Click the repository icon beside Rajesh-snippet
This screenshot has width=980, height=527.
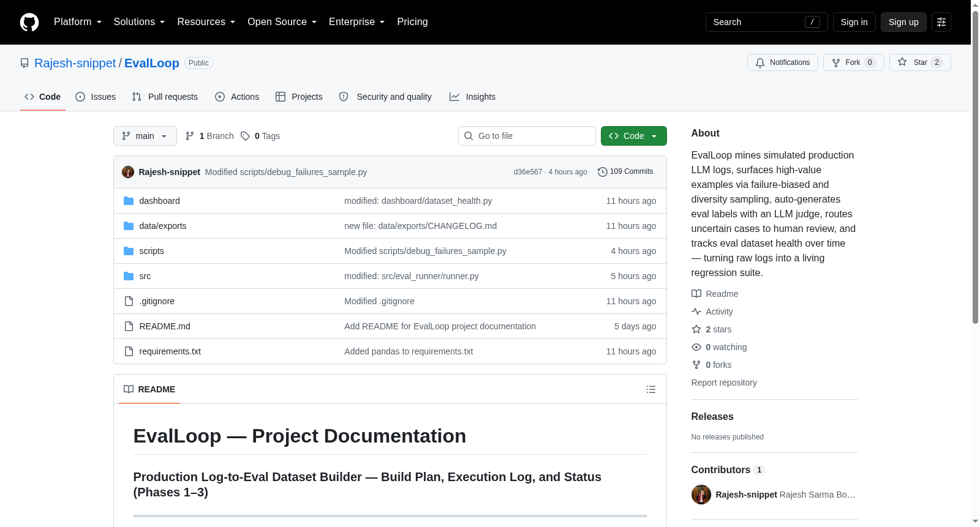pos(24,63)
